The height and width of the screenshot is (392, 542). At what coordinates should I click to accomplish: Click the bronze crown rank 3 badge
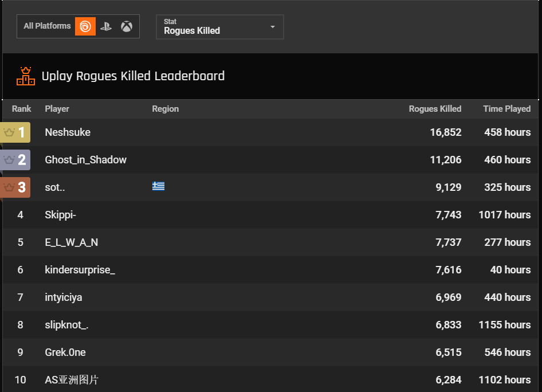[x=15, y=187]
